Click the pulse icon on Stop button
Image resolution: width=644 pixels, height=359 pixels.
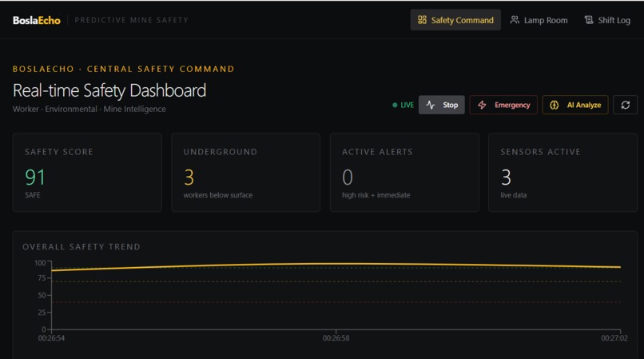tap(430, 105)
